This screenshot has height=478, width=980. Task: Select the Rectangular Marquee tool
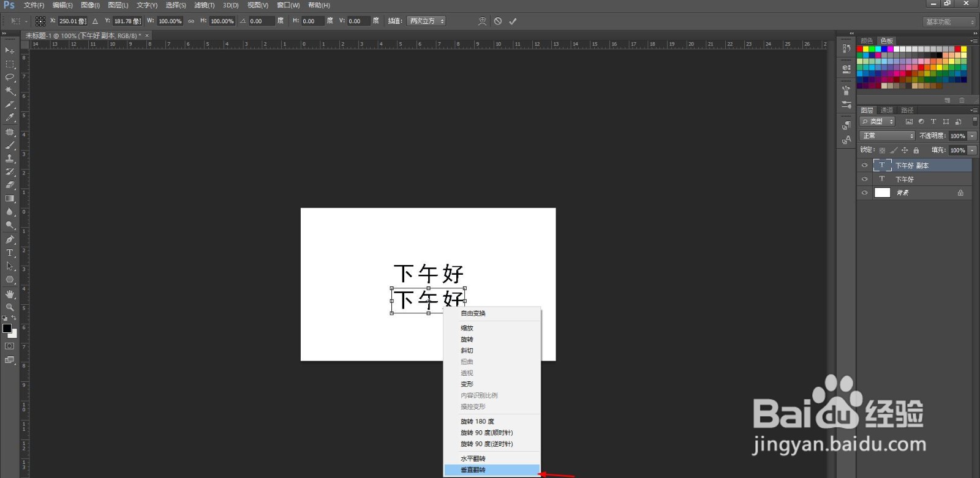click(x=10, y=64)
